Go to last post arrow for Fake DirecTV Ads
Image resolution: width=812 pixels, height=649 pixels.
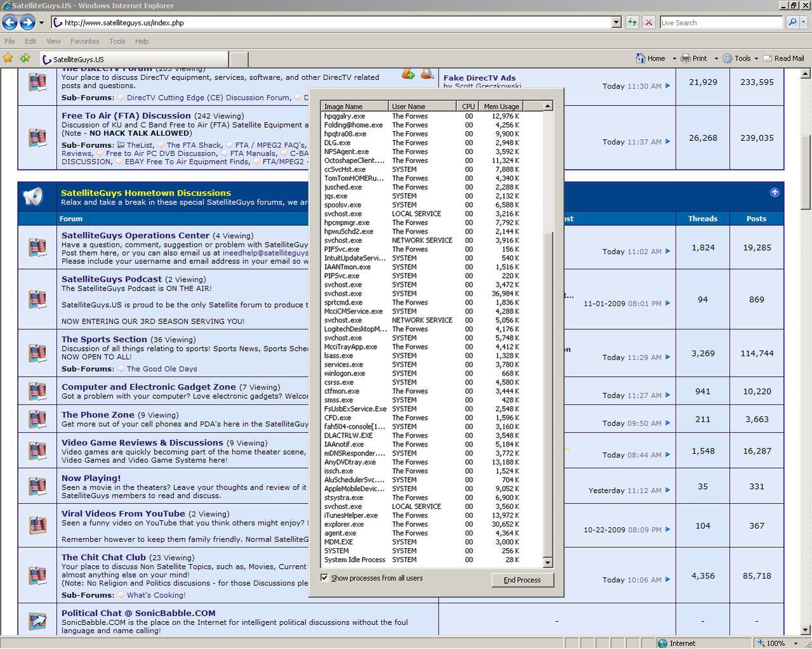[x=667, y=86]
